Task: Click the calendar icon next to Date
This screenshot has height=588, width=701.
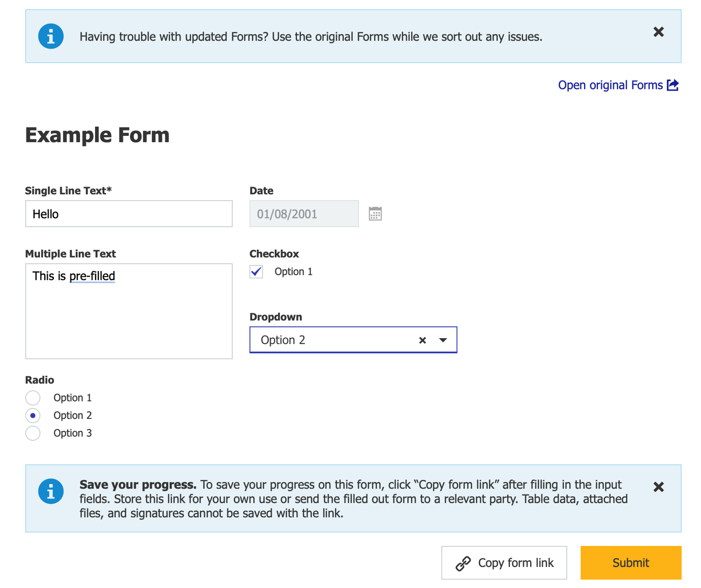Action: point(376,214)
